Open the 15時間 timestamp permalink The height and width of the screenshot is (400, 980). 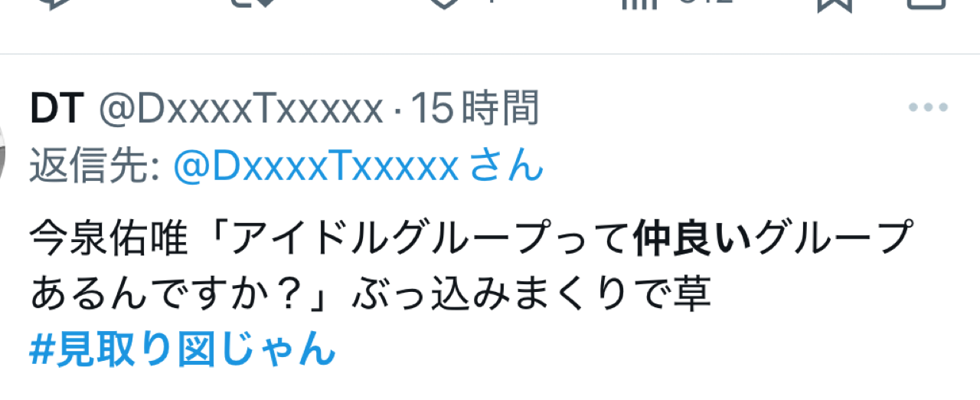coord(475,109)
